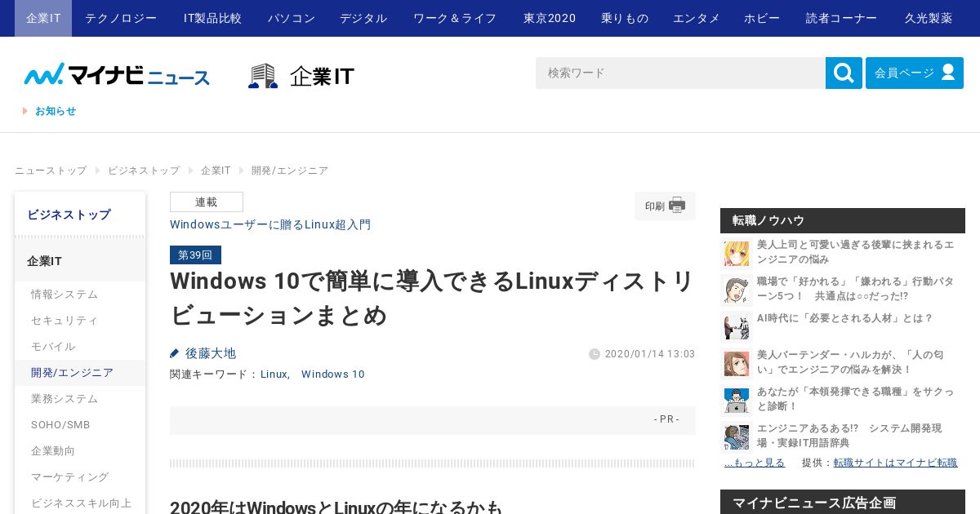
Task: Click the pencil icon beside author 後藤大地
Action: (174, 353)
